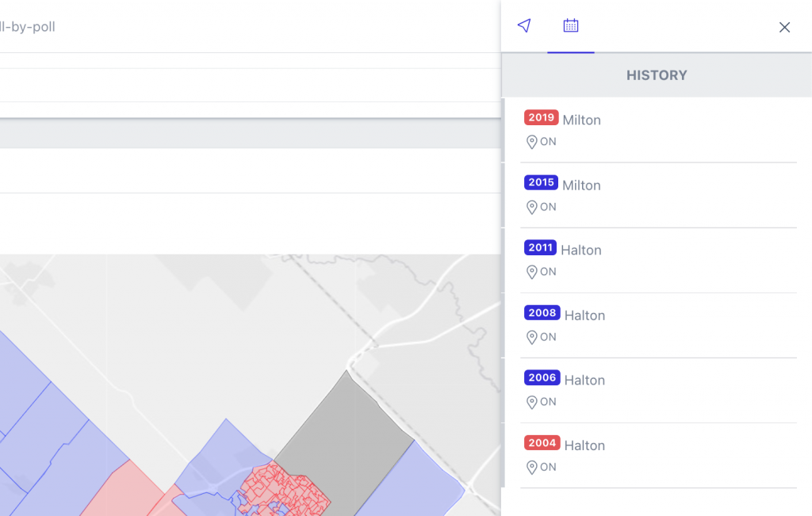Open the 2008 Halton election result
Image resolution: width=812 pixels, height=516 pixels.
click(x=584, y=315)
